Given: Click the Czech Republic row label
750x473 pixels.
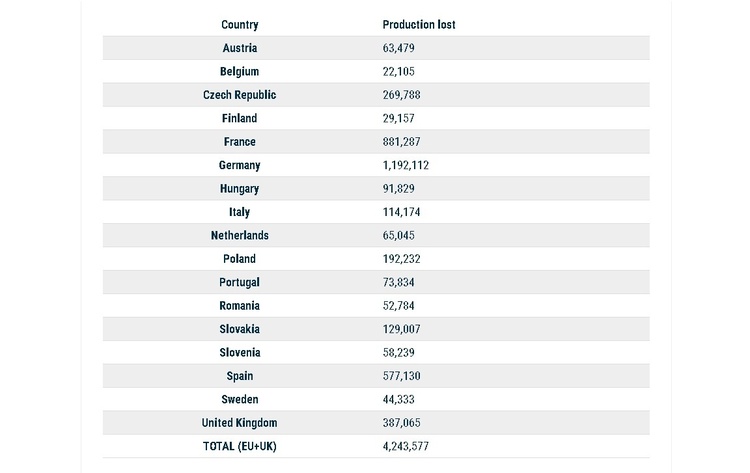Looking at the screenshot, I should [x=240, y=95].
